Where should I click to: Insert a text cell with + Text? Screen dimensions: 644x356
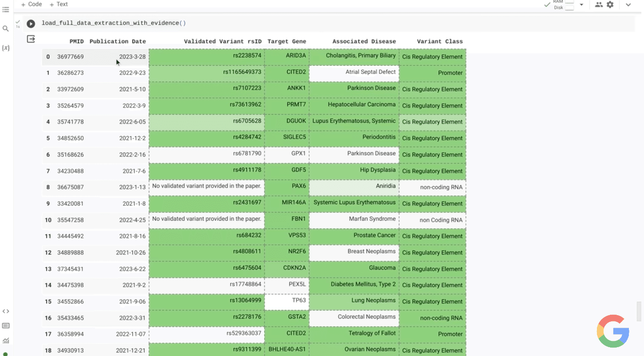[x=59, y=4]
